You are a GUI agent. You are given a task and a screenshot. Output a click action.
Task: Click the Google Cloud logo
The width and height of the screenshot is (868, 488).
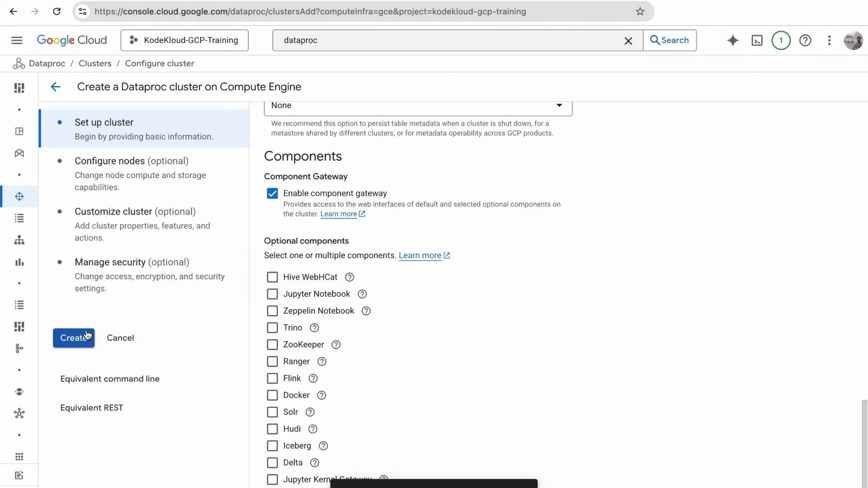tap(71, 40)
